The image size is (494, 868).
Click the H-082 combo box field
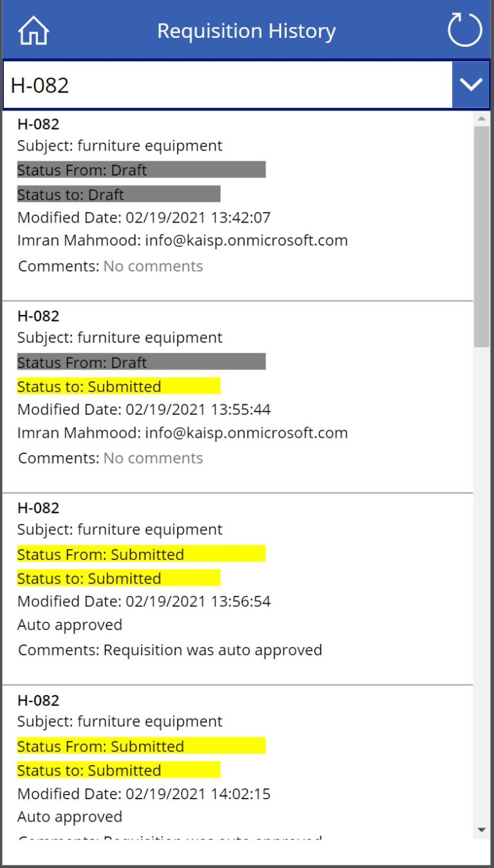click(193, 83)
